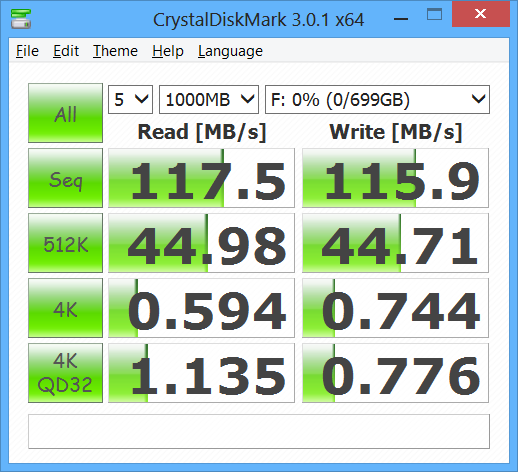Expand the test size dropdown showing 1000MB

(x=209, y=99)
